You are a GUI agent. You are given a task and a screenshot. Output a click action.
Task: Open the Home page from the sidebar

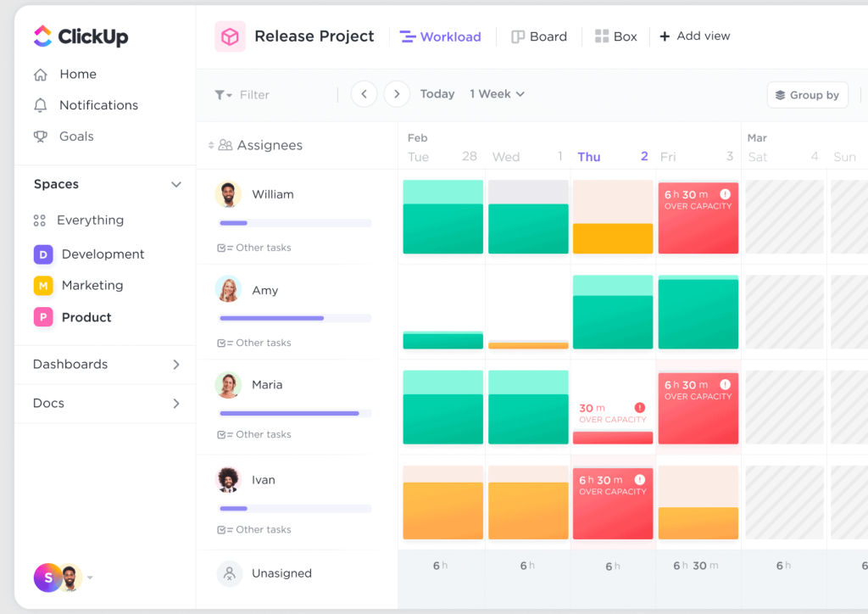pyautogui.click(x=77, y=74)
